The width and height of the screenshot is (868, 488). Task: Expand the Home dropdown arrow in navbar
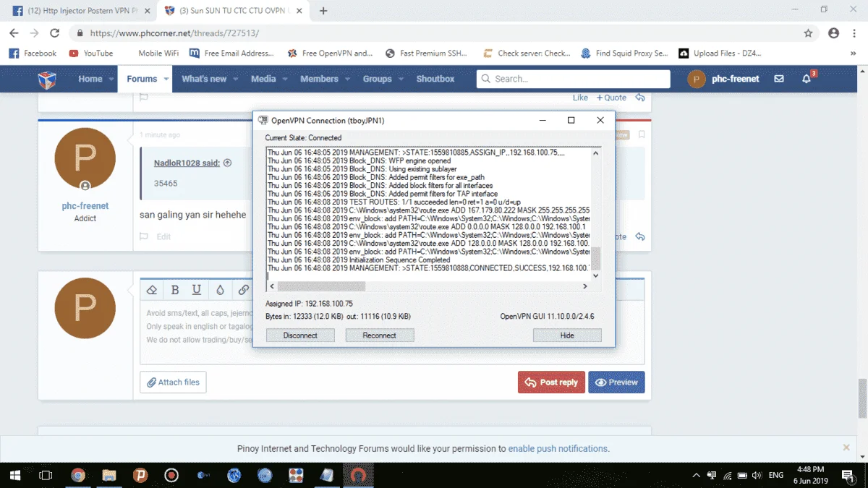(111, 79)
